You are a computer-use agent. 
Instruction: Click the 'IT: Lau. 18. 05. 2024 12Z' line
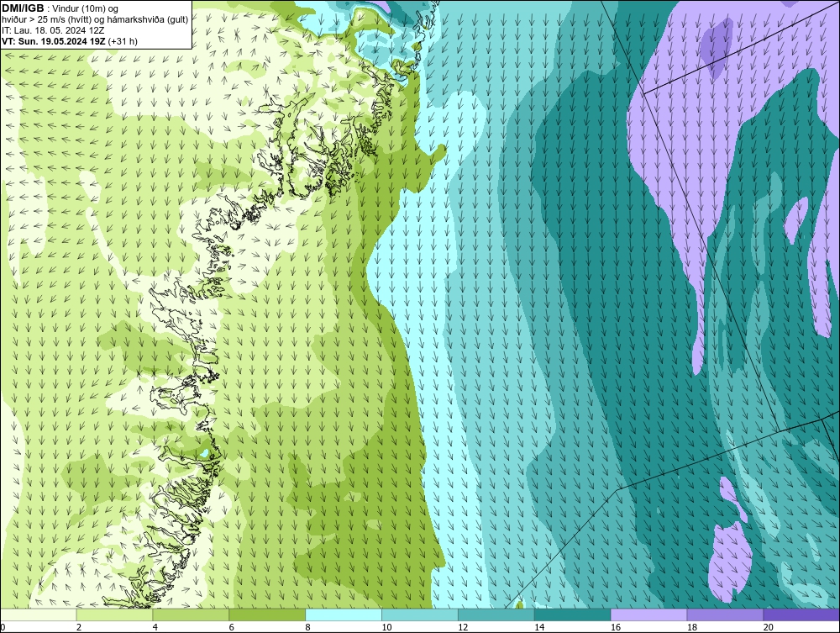(x=53, y=30)
